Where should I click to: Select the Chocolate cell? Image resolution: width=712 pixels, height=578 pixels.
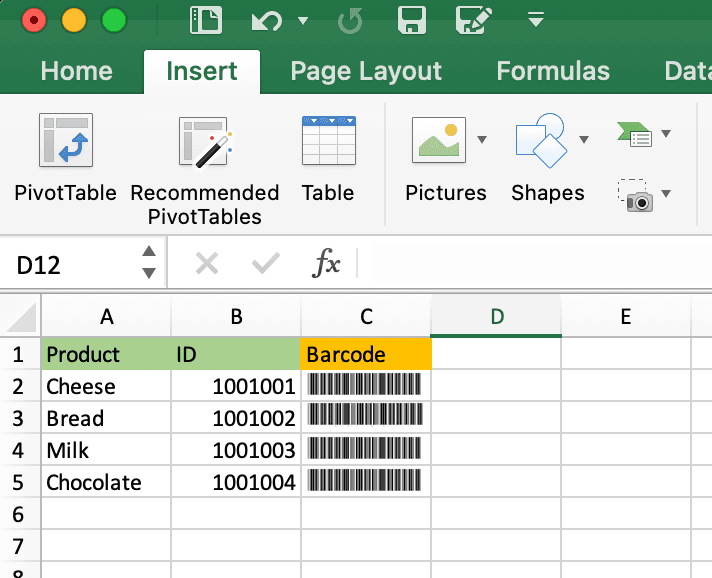tap(106, 482)
